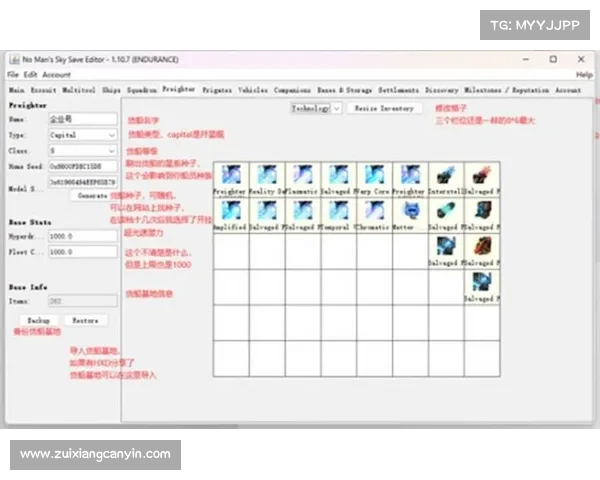Select the Matter beam technology icon
Viewport: 600px width, 480px height.
click(x=410, y=211)
